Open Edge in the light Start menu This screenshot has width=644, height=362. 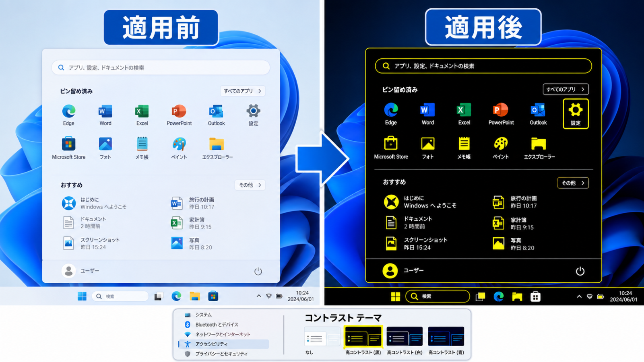click(69, 115)
